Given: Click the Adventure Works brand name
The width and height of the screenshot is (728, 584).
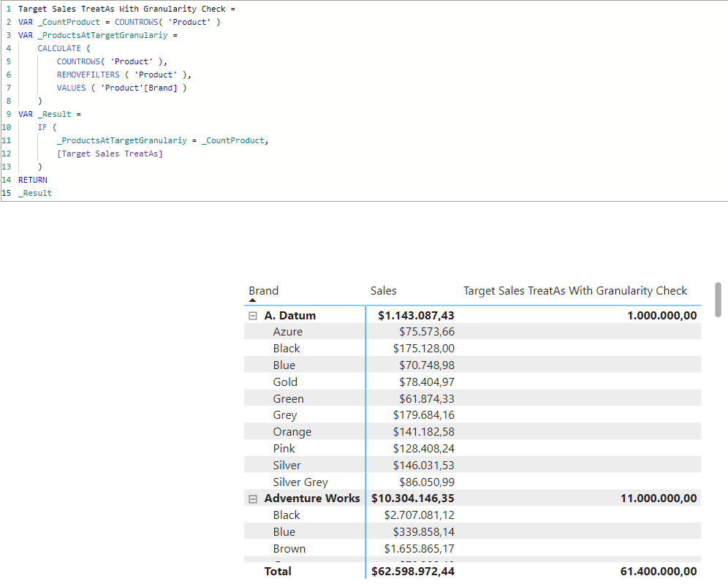Looking at the screenshot, I should [x=312, y=498].
